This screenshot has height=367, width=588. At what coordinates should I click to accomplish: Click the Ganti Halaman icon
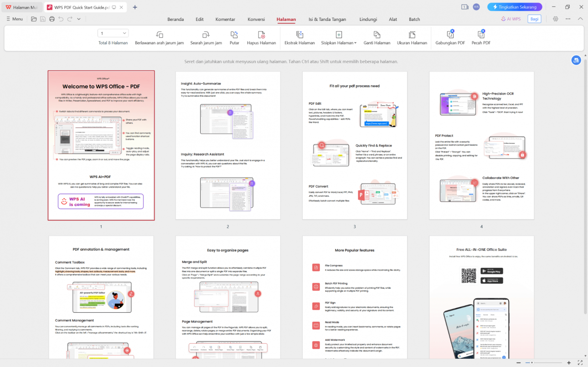pos(377,34)
